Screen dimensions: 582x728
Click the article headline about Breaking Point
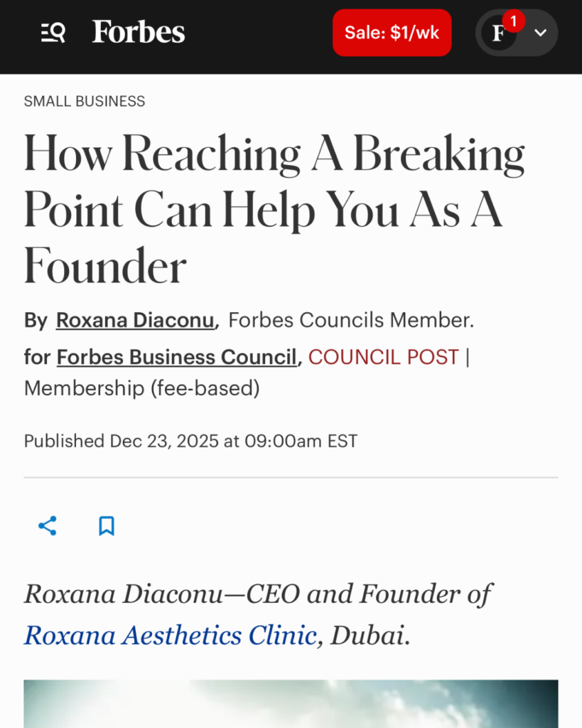[x=274, y=210]
